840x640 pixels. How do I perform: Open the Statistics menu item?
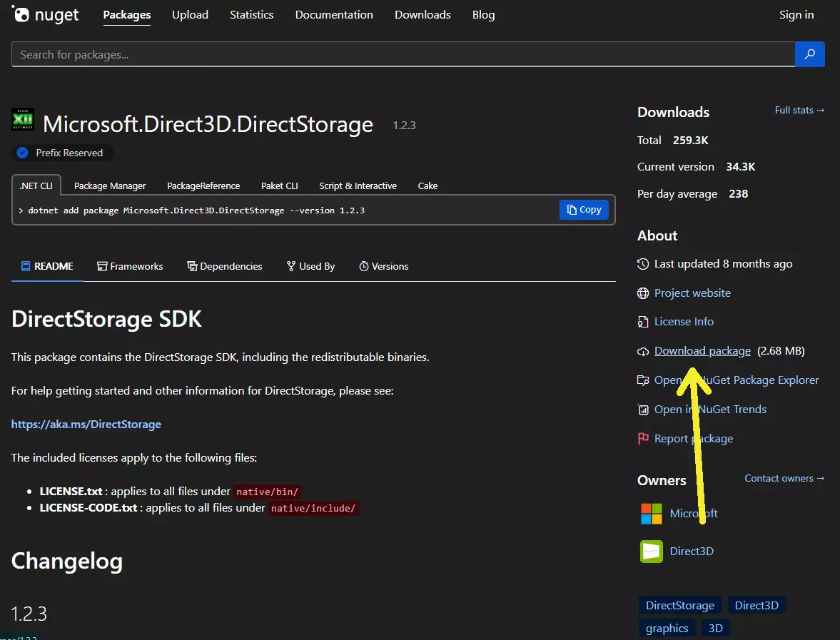click(251, 15)
